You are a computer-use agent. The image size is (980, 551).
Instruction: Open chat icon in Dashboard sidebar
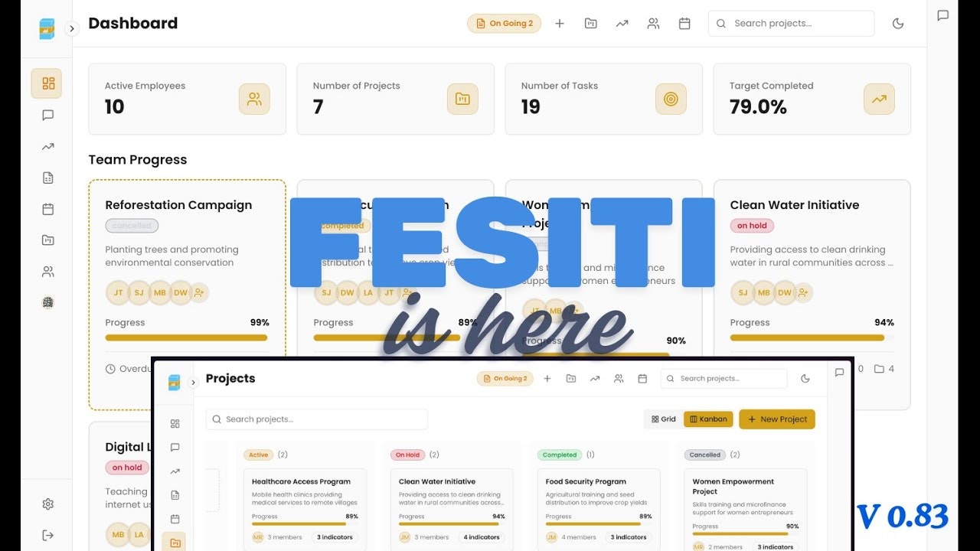47,115
